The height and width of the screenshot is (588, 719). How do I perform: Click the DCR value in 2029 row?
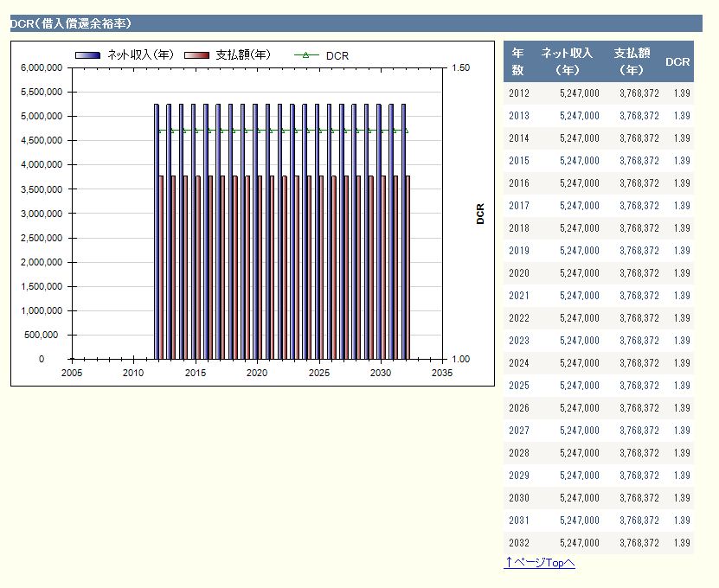click(681, 476)
